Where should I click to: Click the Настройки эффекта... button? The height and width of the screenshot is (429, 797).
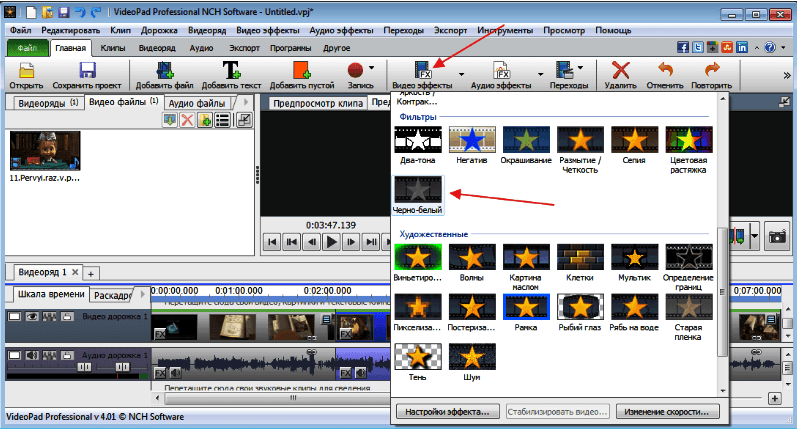click(x=447, y=412)
